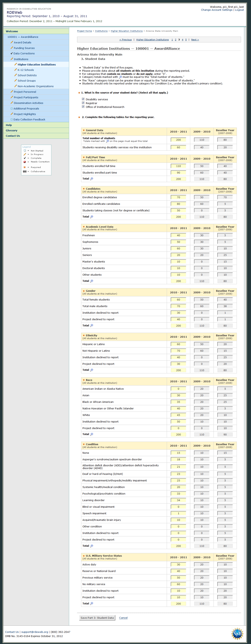Viewport: 251px width, 644px height.
Task: Uncheck the Registrar checkbox
Action: (83, 103)
